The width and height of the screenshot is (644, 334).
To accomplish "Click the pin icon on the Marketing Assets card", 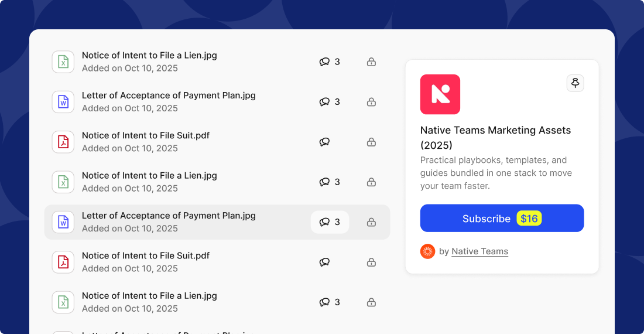I will (575, 83).
